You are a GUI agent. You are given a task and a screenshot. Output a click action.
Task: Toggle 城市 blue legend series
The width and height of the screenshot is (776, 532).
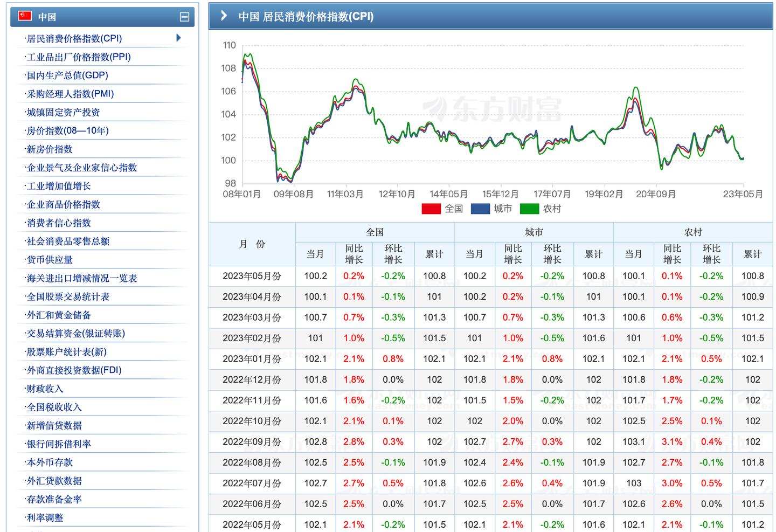click(x=480, y=209)
